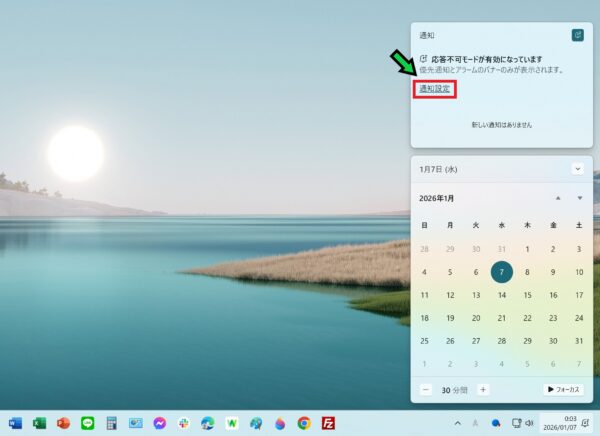Screen dimensions: 600x436
Task: Open PowerPoint from the taskbar
Action: pyautogui.click(x=64, y=423)
